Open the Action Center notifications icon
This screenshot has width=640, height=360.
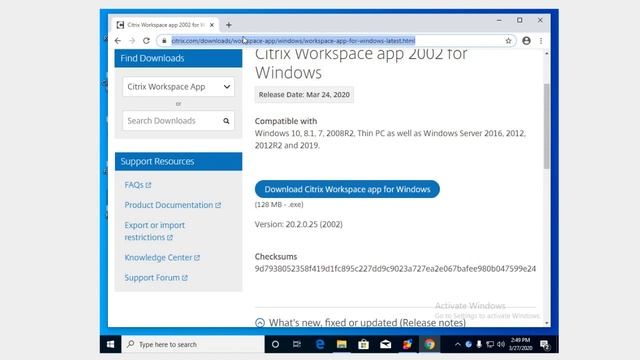pos(545,345)
